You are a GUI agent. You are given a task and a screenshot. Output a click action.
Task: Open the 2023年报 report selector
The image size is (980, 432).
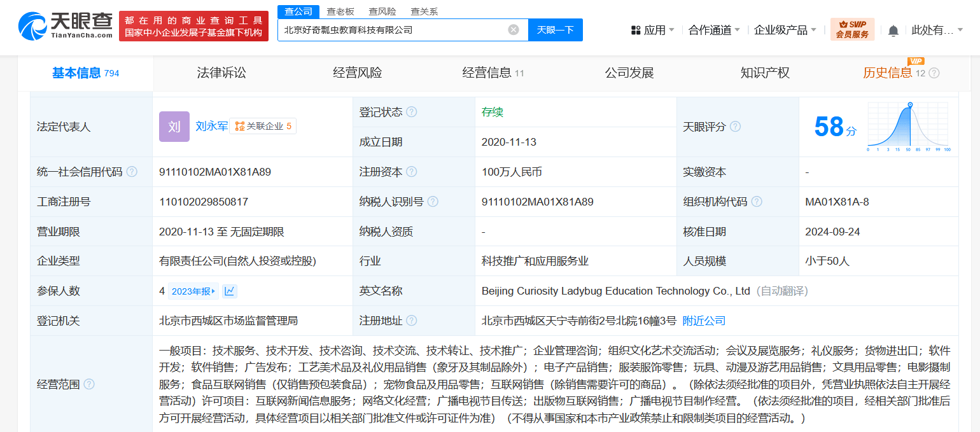tap(193, 291)
